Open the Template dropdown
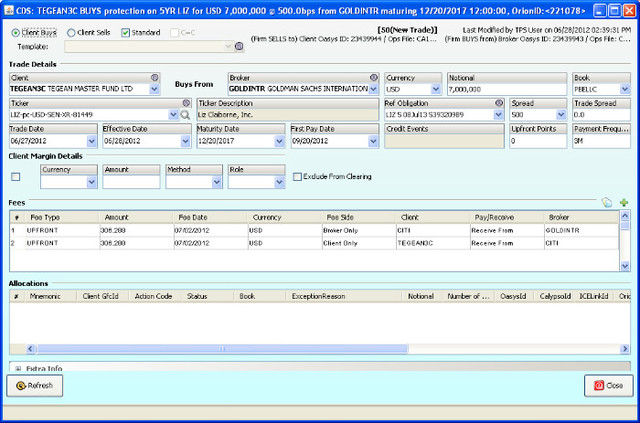The height and width of the screenshot is (423, 640). point(228,47)
